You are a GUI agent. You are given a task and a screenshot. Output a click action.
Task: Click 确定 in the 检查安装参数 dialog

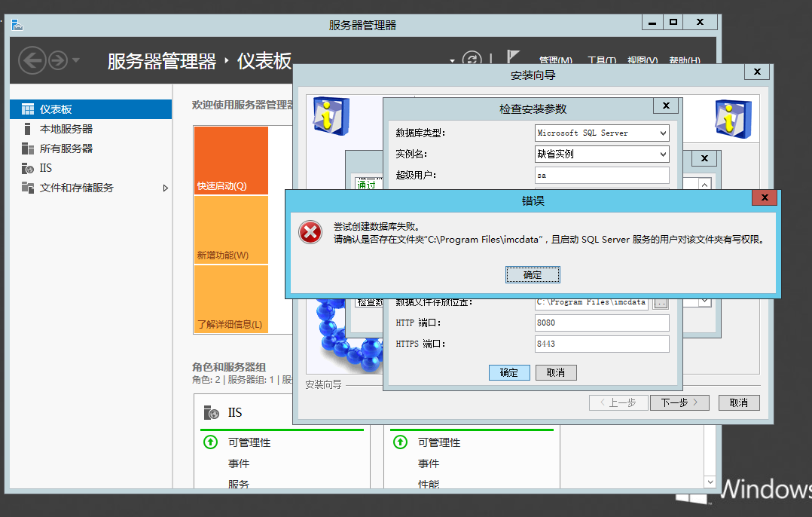509,372
